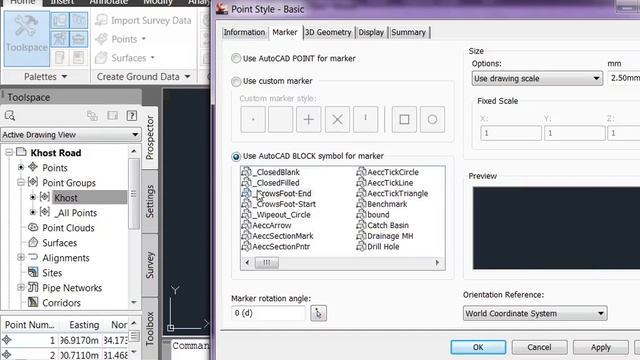The height and width of the screenshot is (360, 640).
Task: Click the Toolspace preview magnifier icon
Action: 10,116
